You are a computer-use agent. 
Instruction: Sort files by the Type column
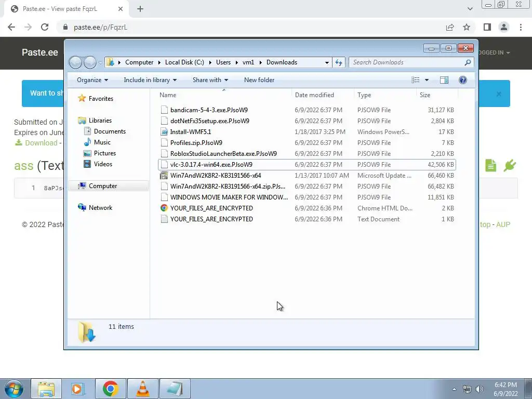click(x=385, y=95)
